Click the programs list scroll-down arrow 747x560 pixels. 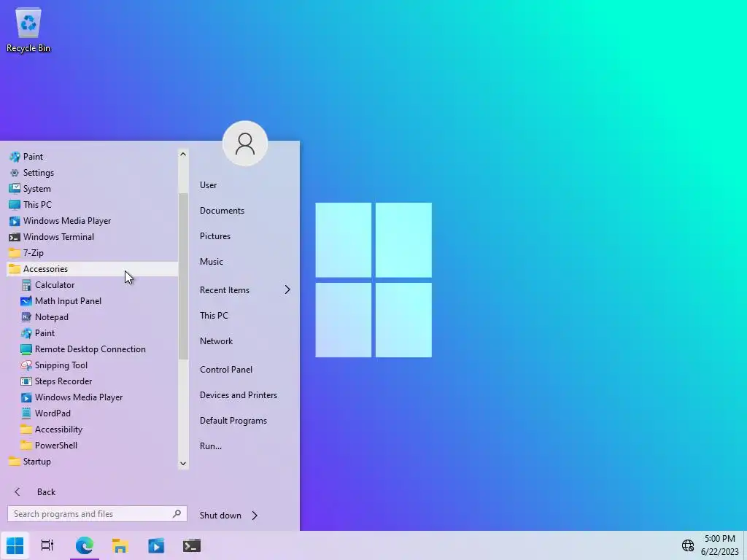(183, 463)
